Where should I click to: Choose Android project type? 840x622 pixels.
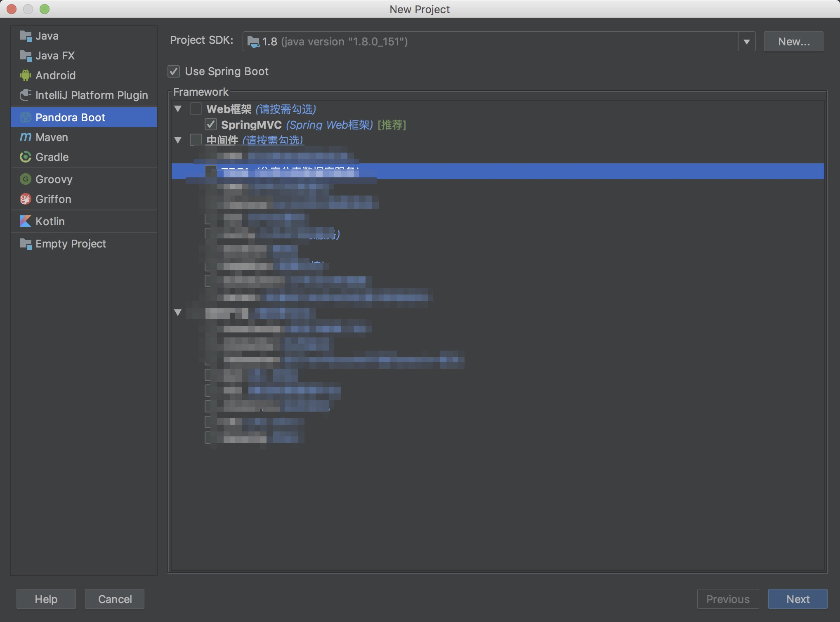pos(84,75)
